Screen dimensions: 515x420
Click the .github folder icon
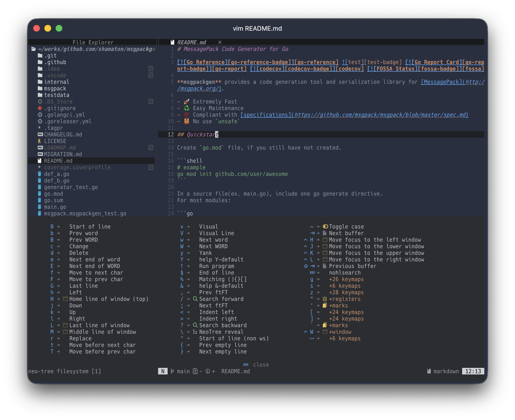[40, 62]
